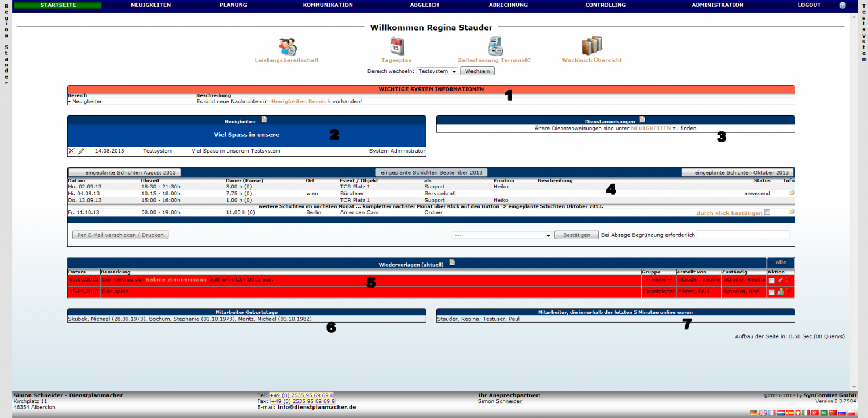This screenshot has height=418, width=868.
Task: Open the PLANUNG menu
Action: [x=233, y=5]
